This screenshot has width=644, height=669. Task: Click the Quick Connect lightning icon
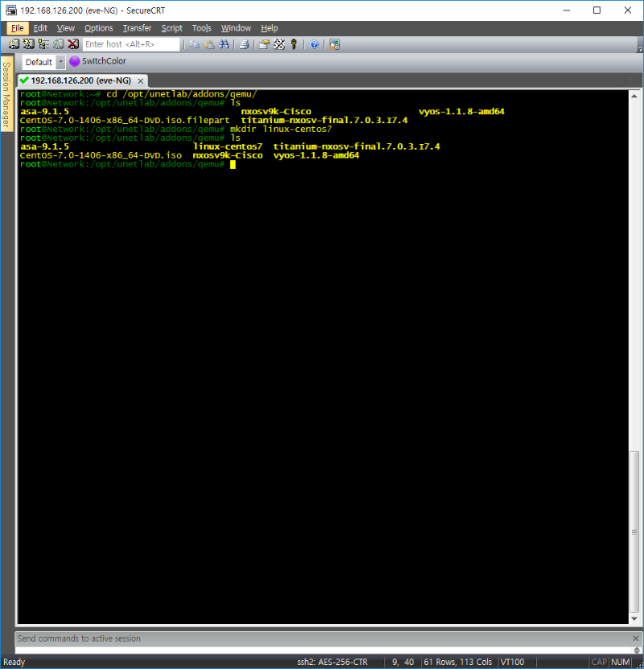tap(28, 44)
